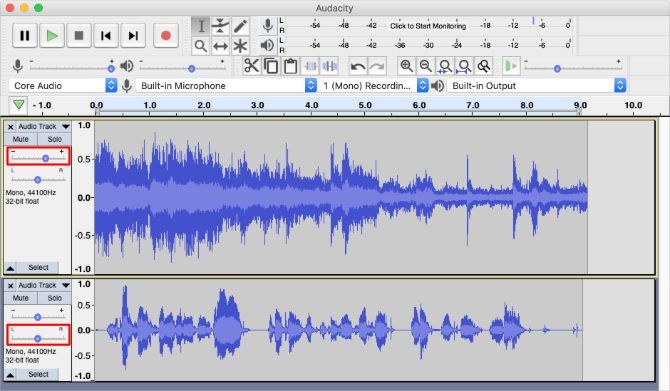
Task: Select the Time Shift tool
Action: coord(220,46)
